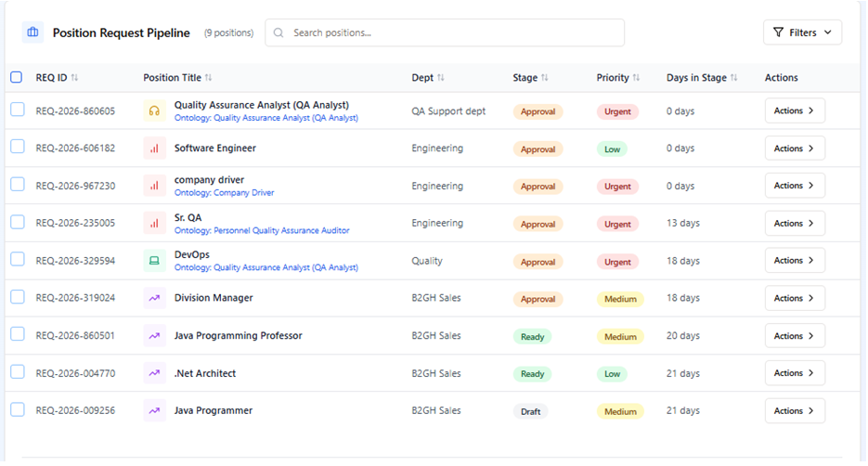Sort table by Priority column header

tap(613, 78)
